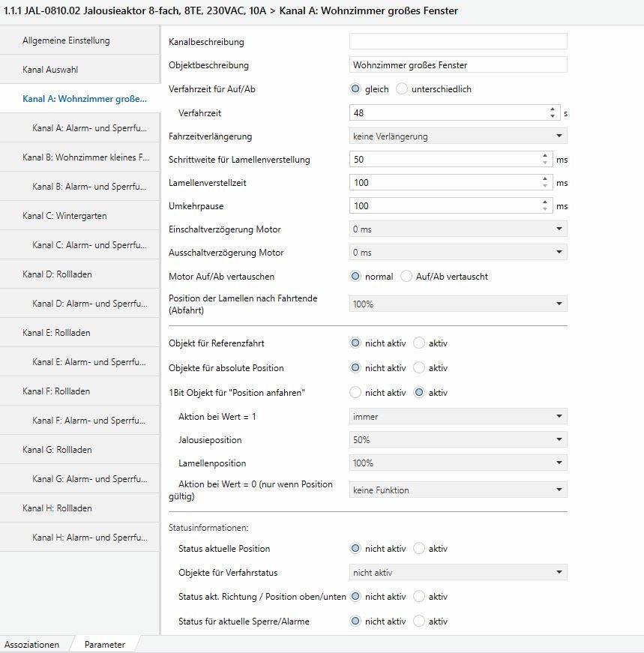Open the Fahrzeitverlängerung dropdown
This screenshot has width=644, height=653.
coord(458,136)
